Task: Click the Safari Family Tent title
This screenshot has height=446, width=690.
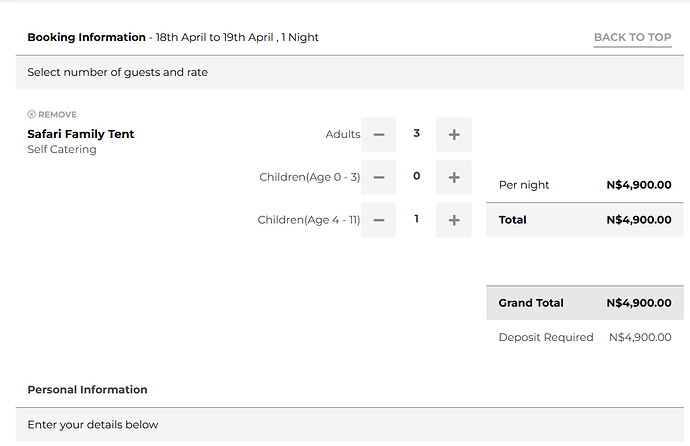Action: pyautogui.click(x=81, y=134)
